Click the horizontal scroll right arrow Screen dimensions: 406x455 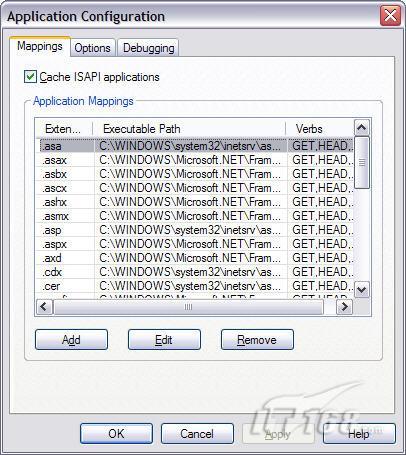(x=344, y=306)
